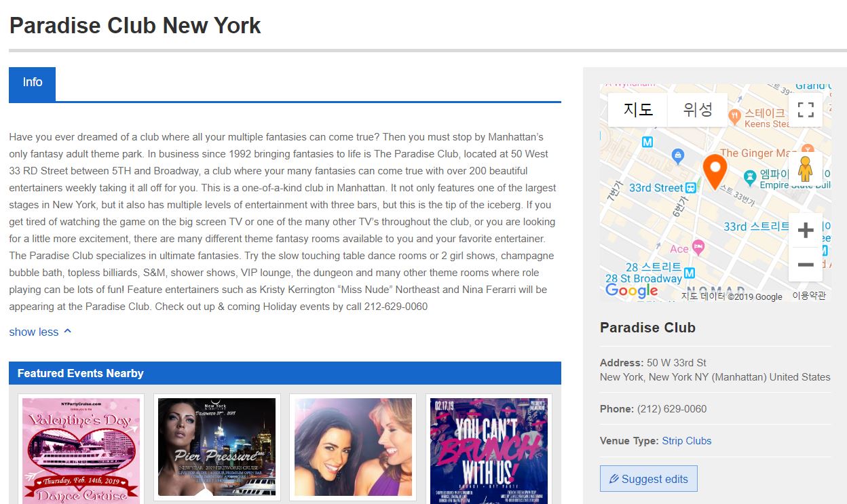Open the Info tab

(32, 84)
